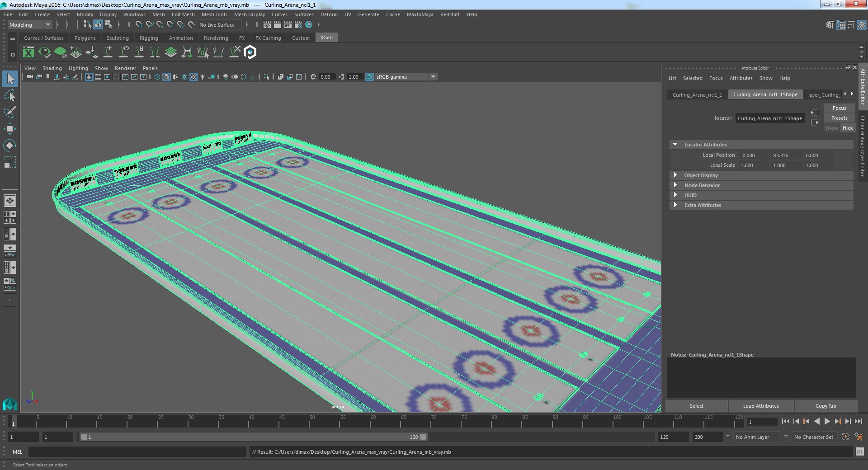Viewport: 868px width, 470px height.
Task: Click the green layered patches XGen icon
Action: coord(171,52)
